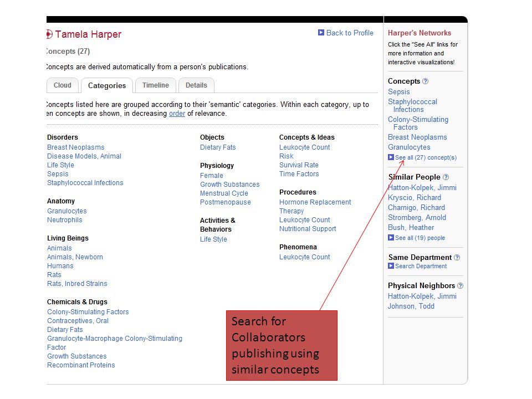This screenshot has height=399, width=532.
Task: Open Life Style under Activities & Behaviors
Action: coord(213,239)
